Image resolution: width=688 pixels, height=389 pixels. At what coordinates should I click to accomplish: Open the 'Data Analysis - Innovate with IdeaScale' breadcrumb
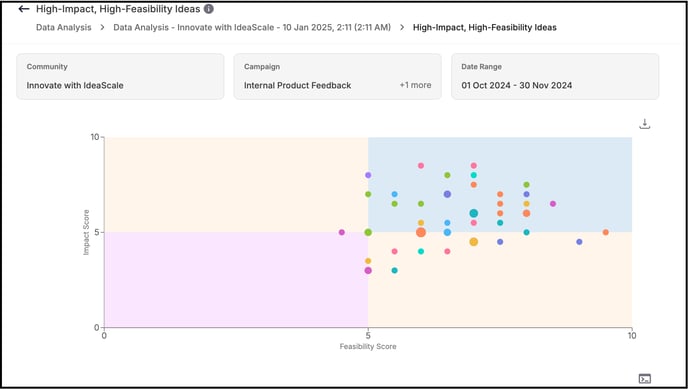pos(252,28)
